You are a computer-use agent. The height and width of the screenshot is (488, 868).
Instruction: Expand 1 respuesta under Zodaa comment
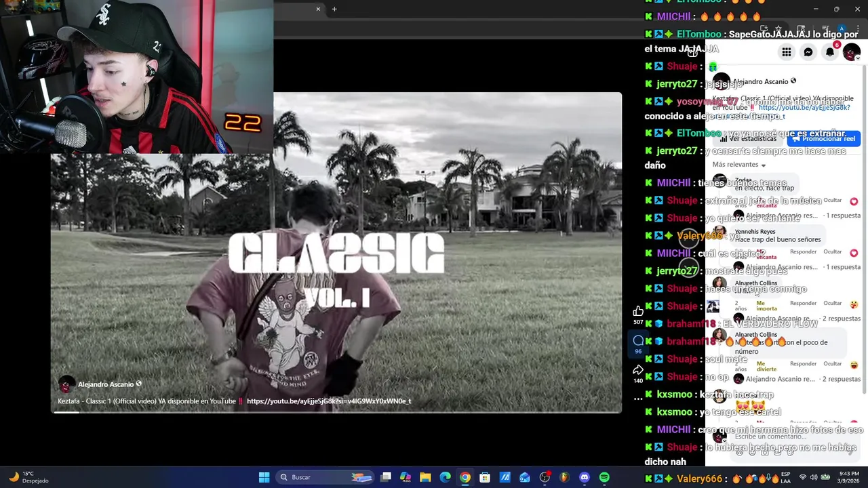coord(843,216)
